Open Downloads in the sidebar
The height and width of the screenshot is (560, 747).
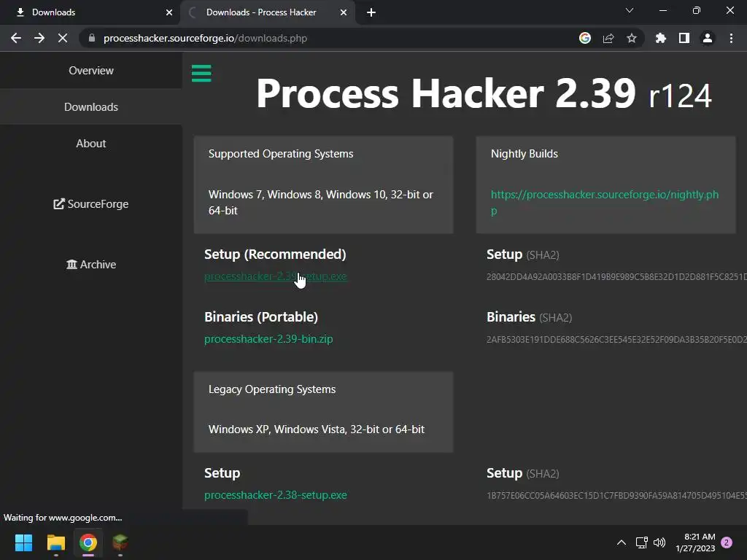click(x=91, y=107)
